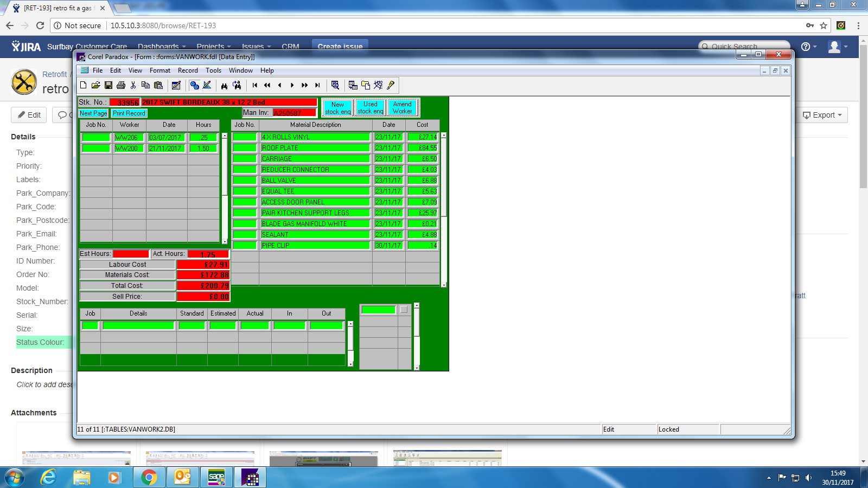The image size is (868, 488).
Task: Toggle Edit Data mode toolbar icon
Action: (176, 85)
